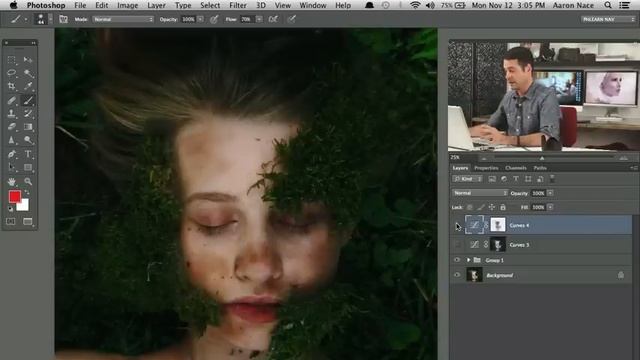Toggle visibility of Curves 4 layer
This screenshot has width=640, height=360.
[457, 225]
